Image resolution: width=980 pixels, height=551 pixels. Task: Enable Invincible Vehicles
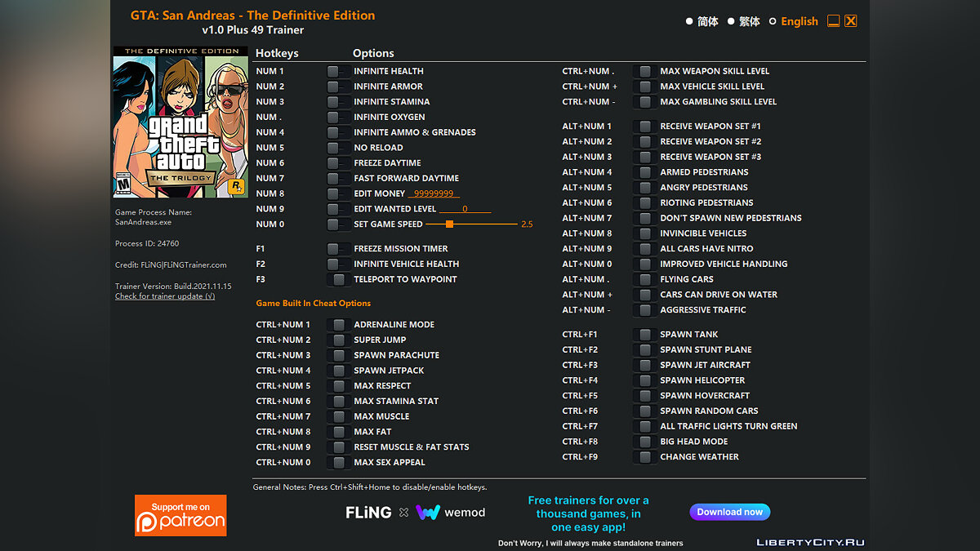pos(645,233)
